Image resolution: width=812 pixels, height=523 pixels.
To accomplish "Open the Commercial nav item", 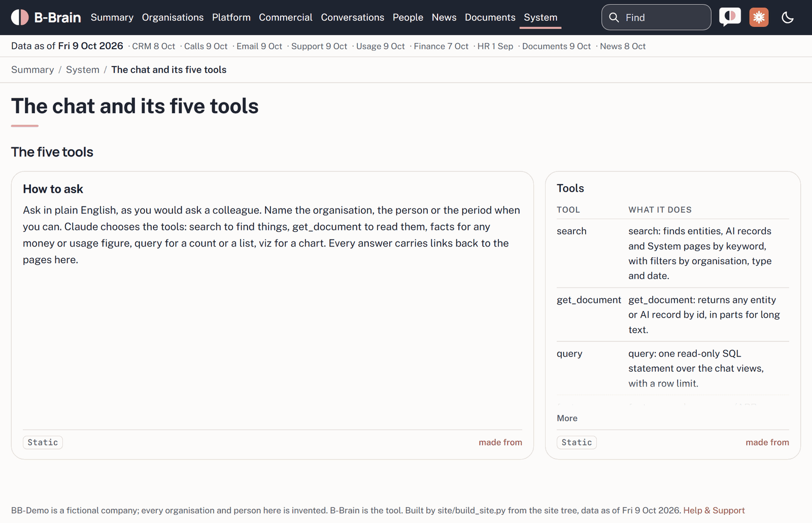I will coord(286,17).
